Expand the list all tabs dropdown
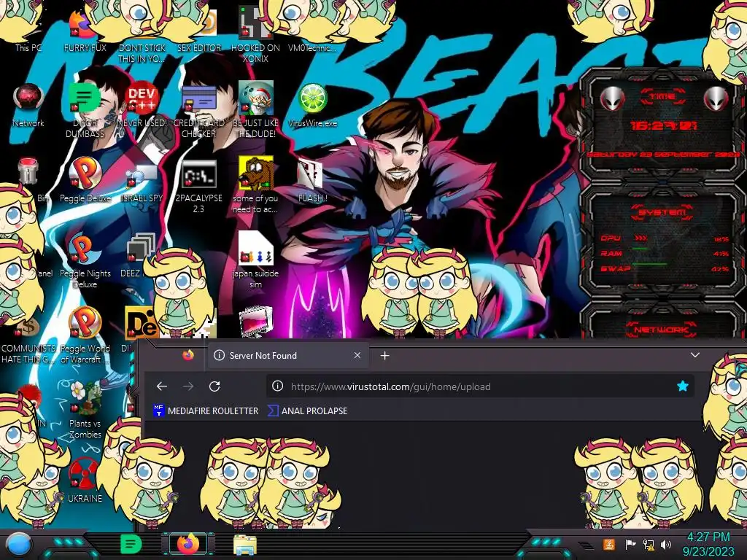Image resolution: width=747 pixels, height=560 pixels. pos(695,355)
